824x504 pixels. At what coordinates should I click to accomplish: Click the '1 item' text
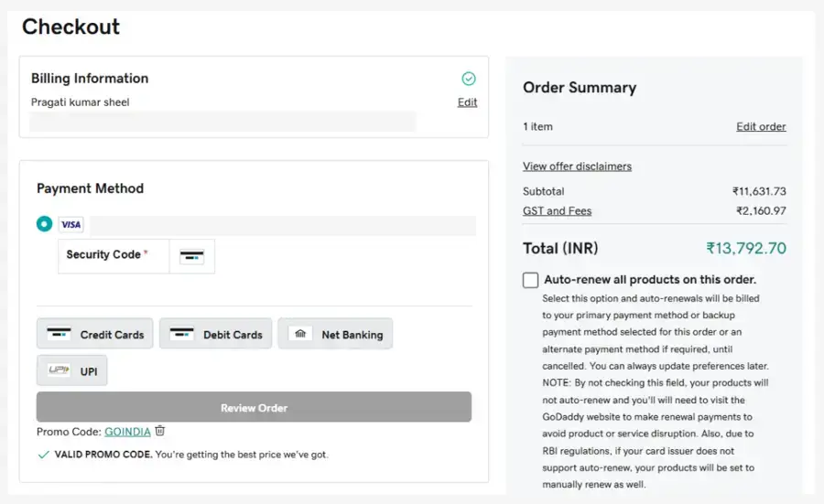point(537,126)
